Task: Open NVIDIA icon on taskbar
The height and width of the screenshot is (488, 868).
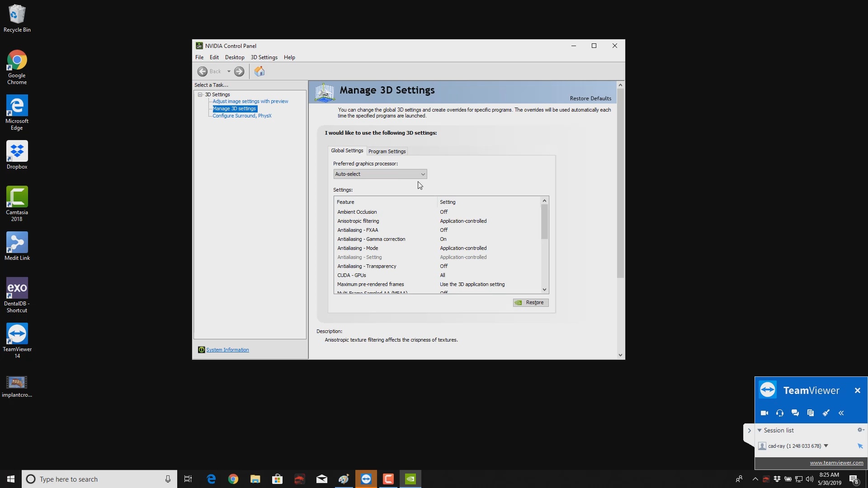Action: pyautogui.click(x=410, y=479)
